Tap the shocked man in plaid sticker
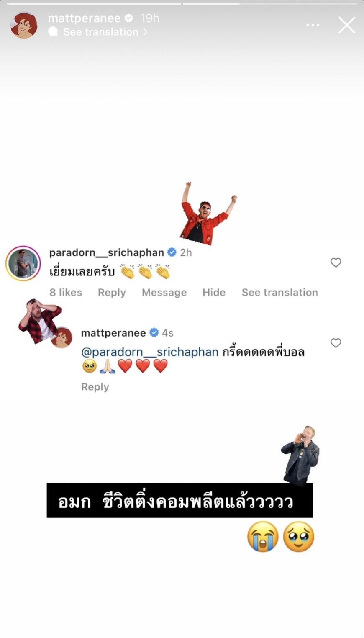The height and width of the screenshot is (638, 364). [40, 320]
